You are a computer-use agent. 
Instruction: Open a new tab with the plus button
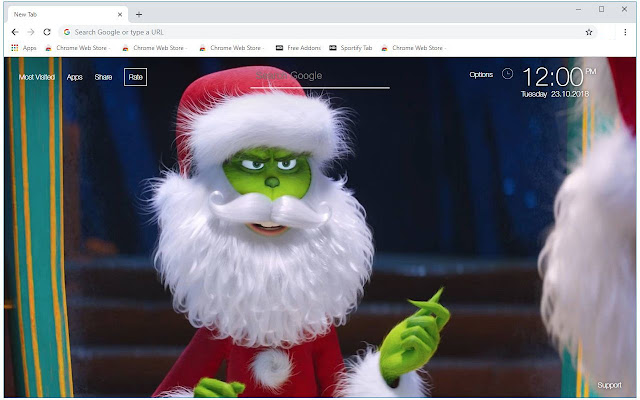click(x=139, y=15)
